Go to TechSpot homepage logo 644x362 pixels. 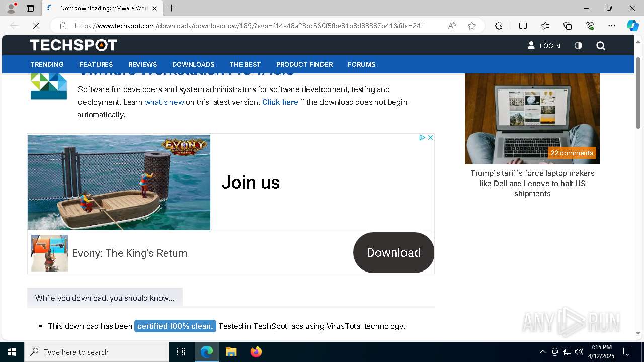click(73, 45)
